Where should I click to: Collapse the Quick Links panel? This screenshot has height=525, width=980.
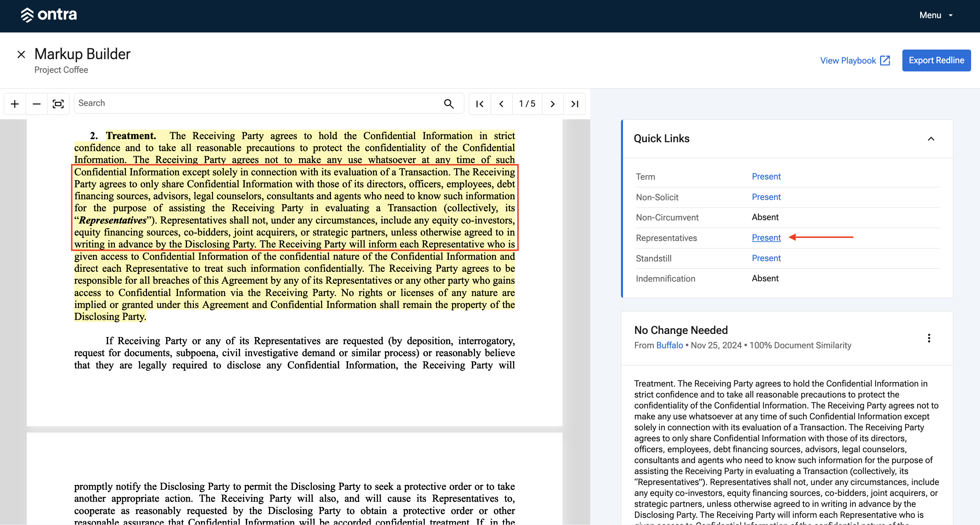pos(931,139)
